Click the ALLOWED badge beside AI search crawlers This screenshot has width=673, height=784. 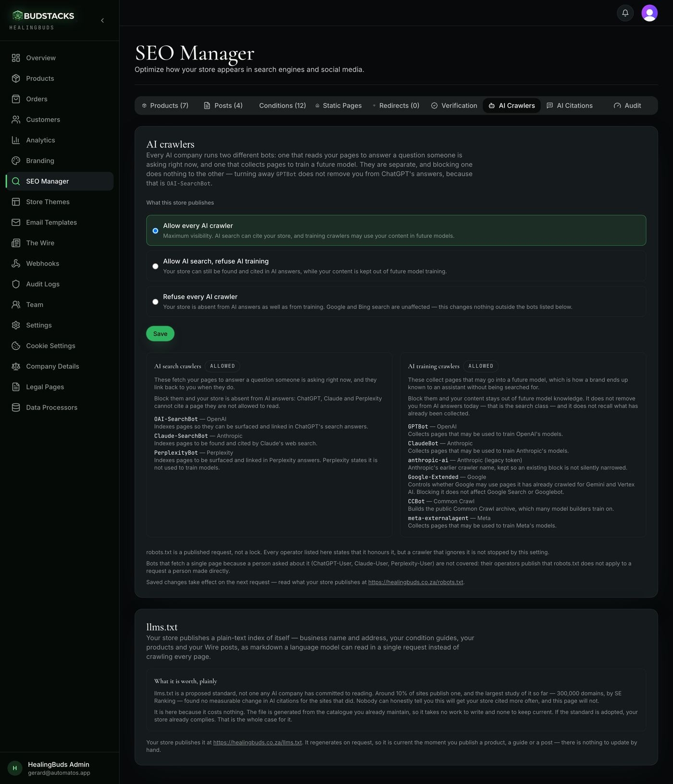[x=223, y=366]
